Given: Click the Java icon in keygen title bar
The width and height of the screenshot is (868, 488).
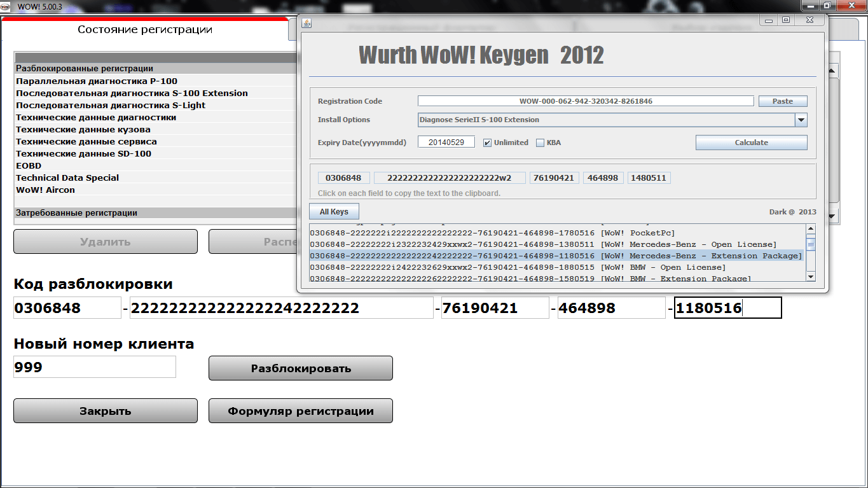Looking at the screenshot, I should tap(307, 23).
